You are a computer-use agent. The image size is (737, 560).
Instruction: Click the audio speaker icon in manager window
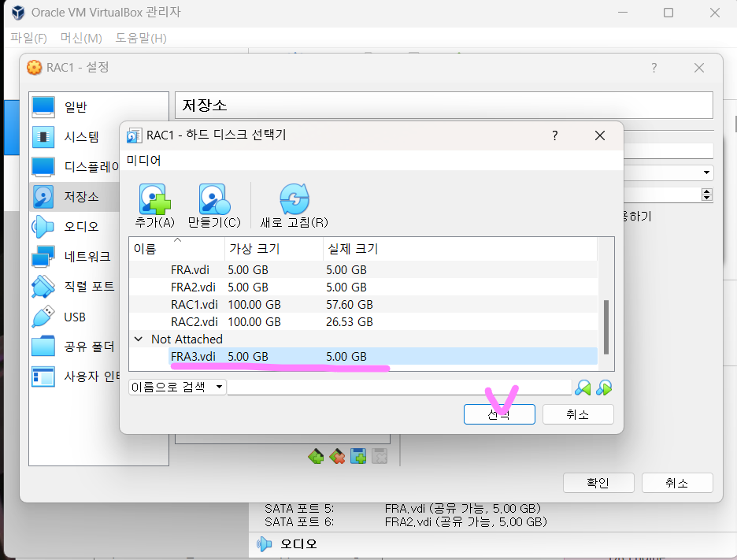pos(264,544)
